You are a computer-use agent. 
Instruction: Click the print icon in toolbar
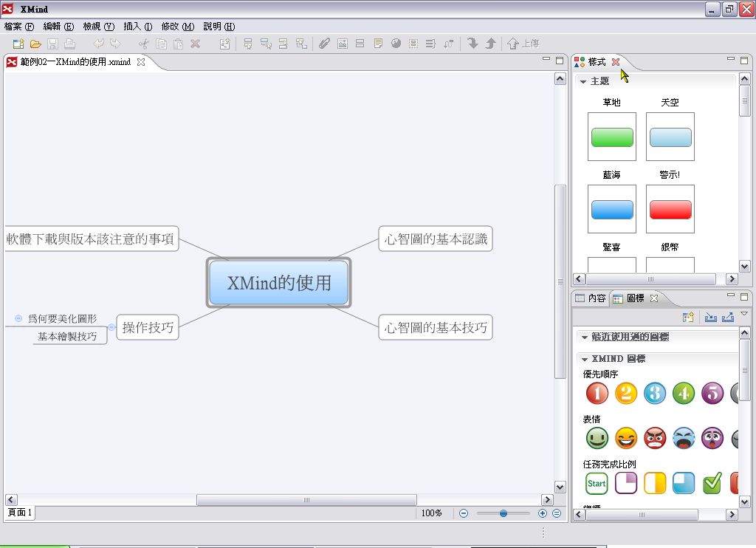tap(69, 44)
